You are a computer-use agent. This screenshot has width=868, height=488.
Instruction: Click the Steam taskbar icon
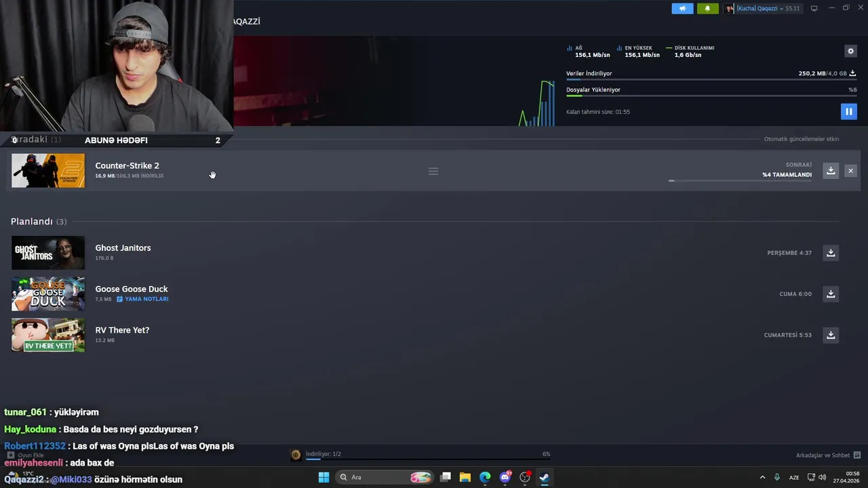[545, 477]
